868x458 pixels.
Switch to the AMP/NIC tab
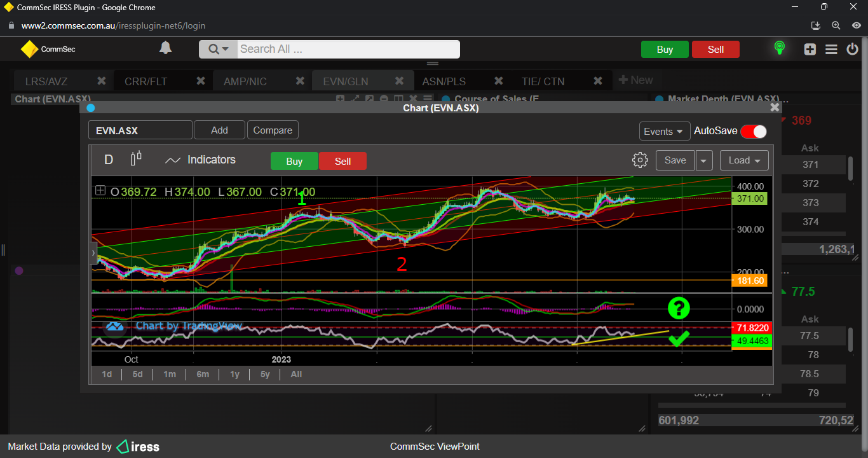245,81
